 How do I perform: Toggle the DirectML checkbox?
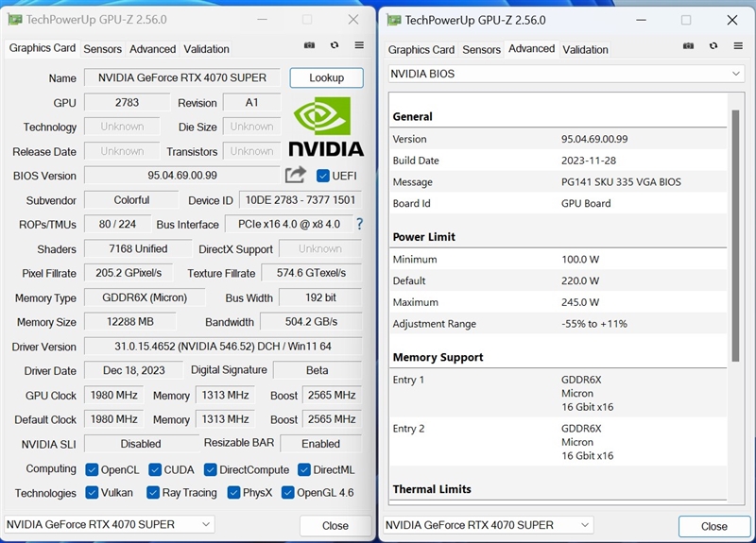[303, 469]
